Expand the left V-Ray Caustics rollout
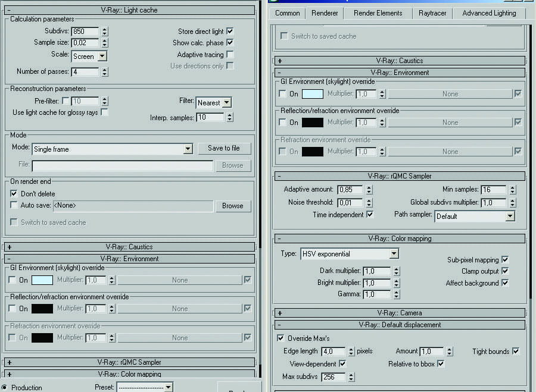This screenshot has width=536, height=392. coord(129,247)
